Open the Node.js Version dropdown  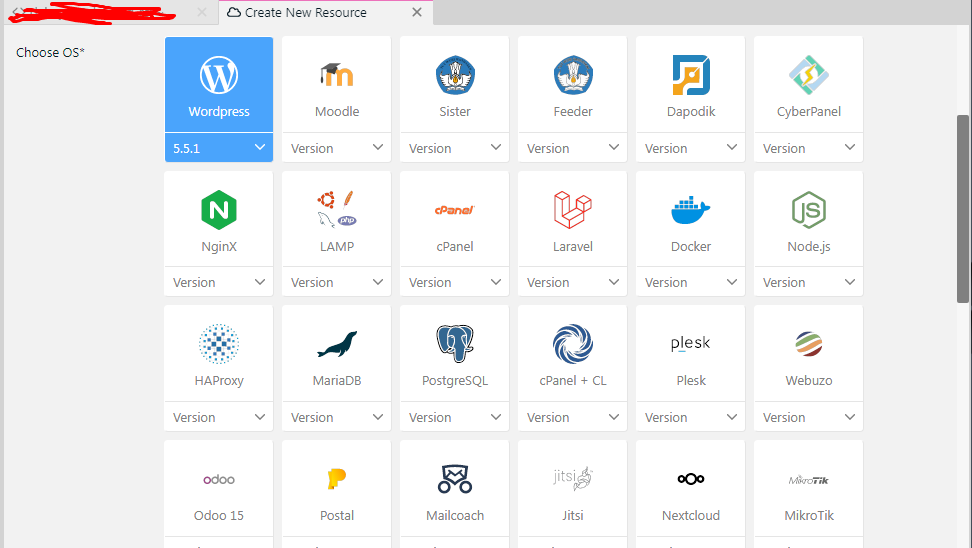point(808,282)
